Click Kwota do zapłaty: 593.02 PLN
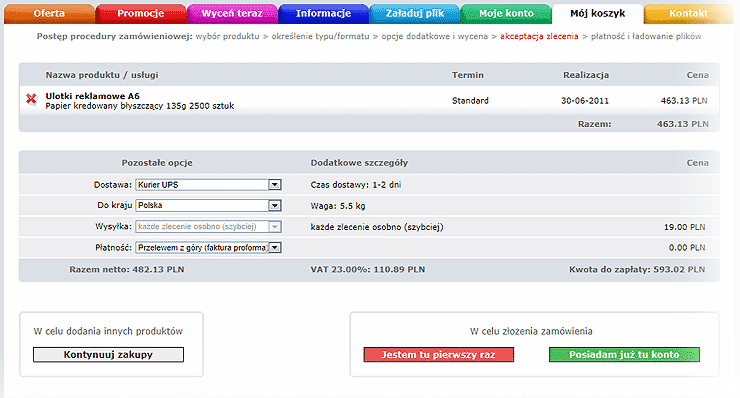This screenshot has width=740, height=398. (x=637, y=270)
